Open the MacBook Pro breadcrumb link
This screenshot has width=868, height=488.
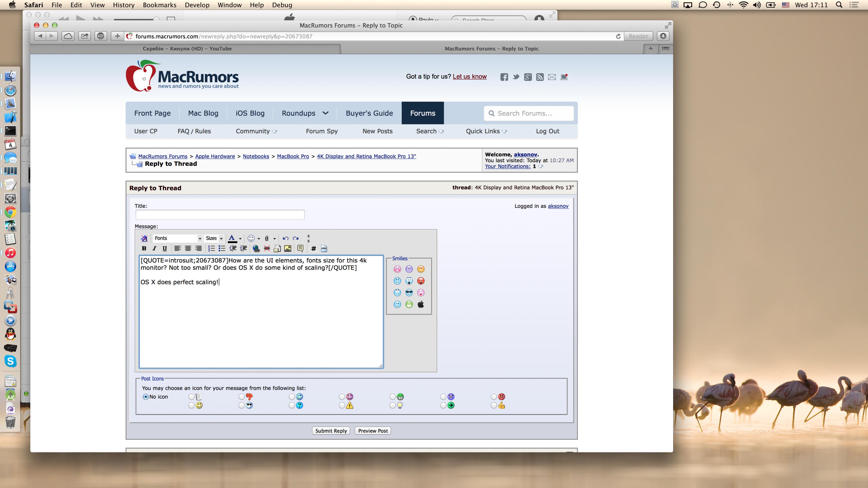point(293,156)
